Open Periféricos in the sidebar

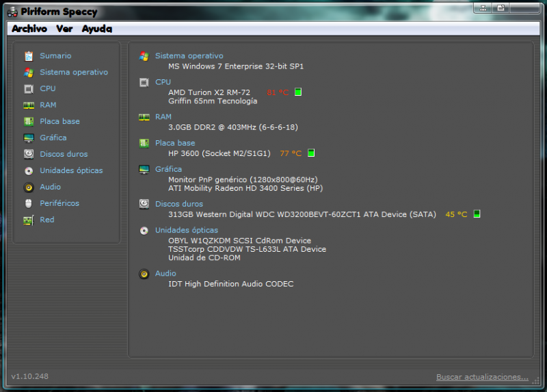coord(59,203)
